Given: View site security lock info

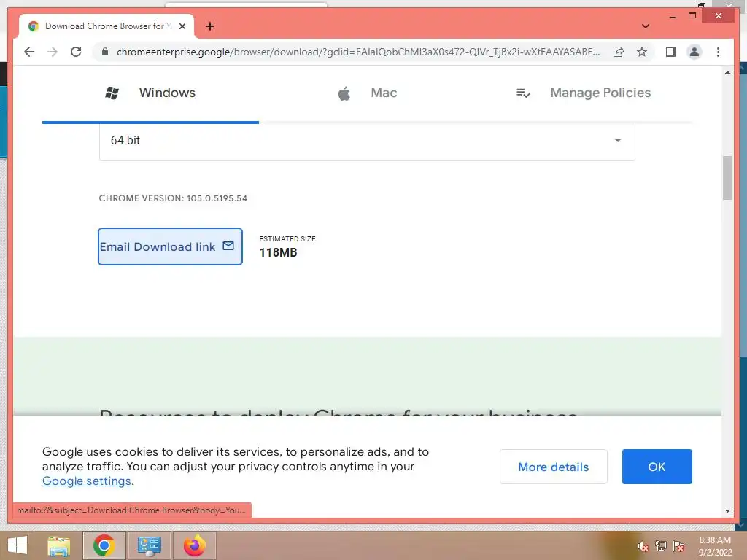Looking at the screenshot, I should (x=105, y=52).
